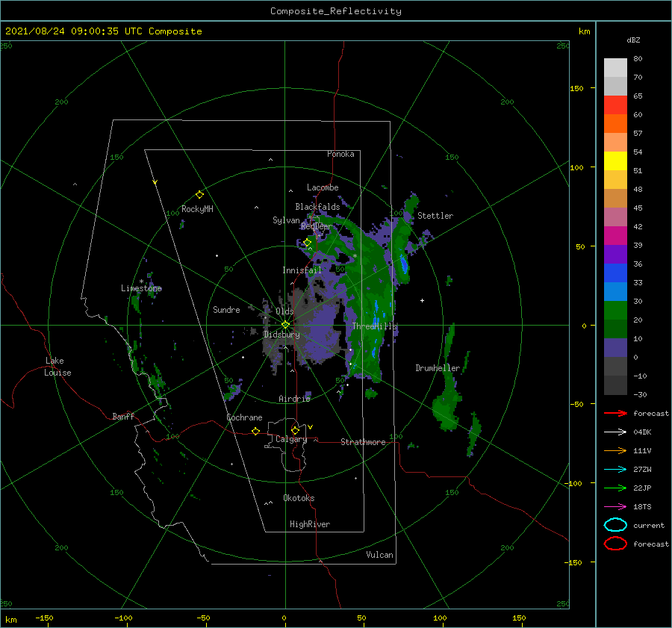The image size is (672, 628).
Task: Click the Didsbury city label
Action: [281, 335]
